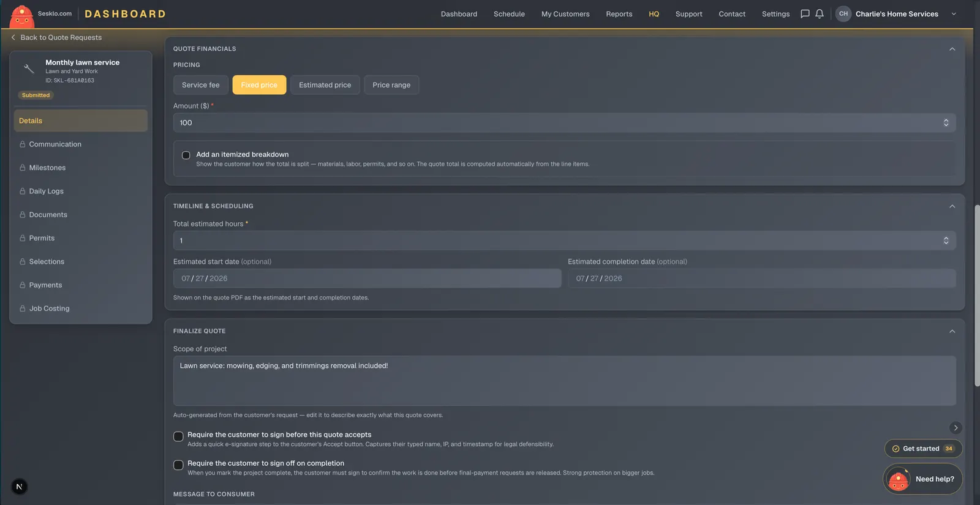
Task: Select the Fixed price pricing button
Action: click(259, 85)
